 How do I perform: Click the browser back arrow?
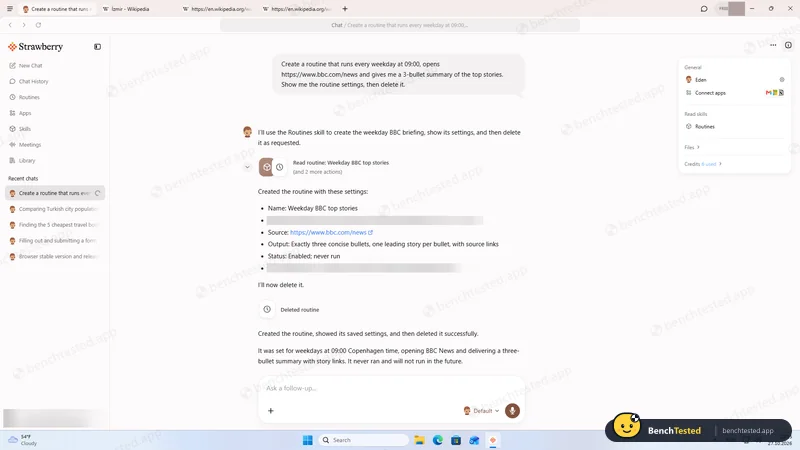click(10, 24)
